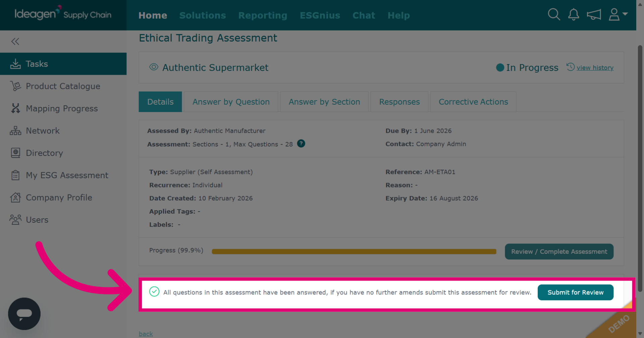This screenshot has height=338, width=644.
Task: Click the assessment progress bar
Action: (354, 251)
